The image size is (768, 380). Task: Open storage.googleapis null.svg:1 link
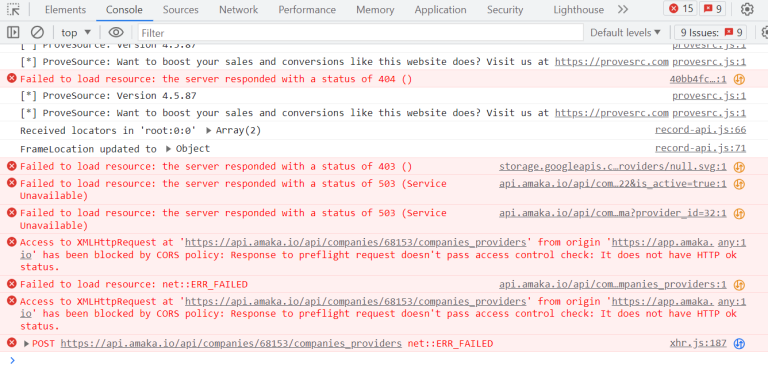pos(613,166)
